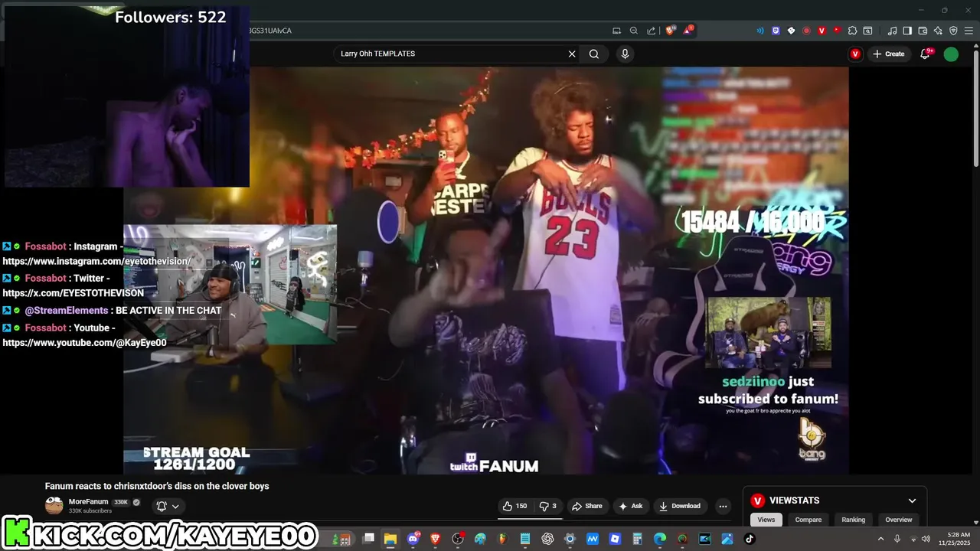This screenshot has height=551, width=980.
Task: Select the Ranking tab in ViewStats
Action: pos(853,520)
